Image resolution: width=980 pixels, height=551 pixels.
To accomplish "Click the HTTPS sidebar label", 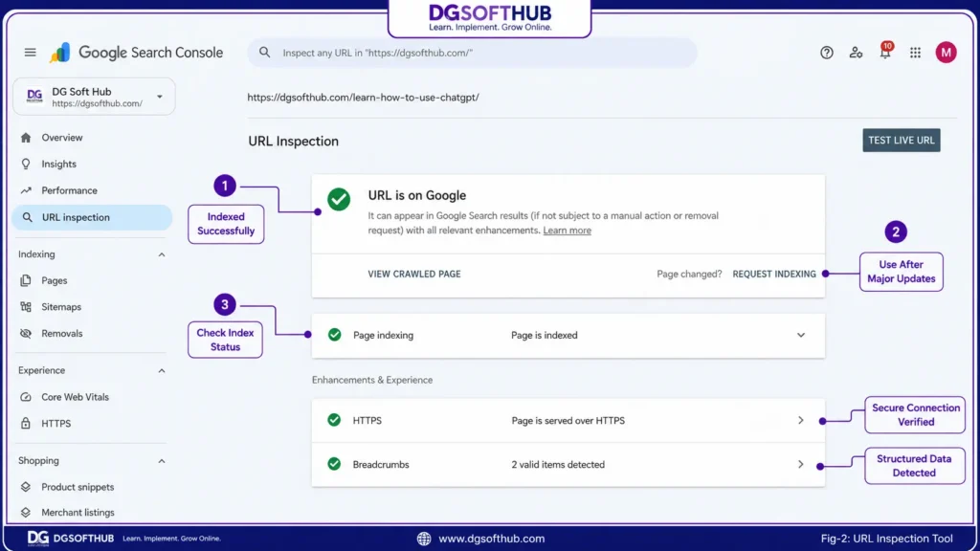I will point(56,423).
